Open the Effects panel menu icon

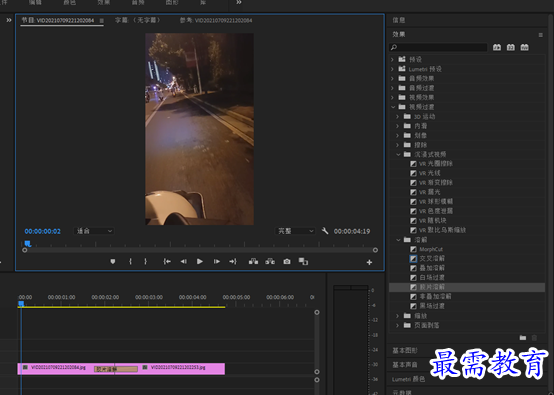point(541,35)
